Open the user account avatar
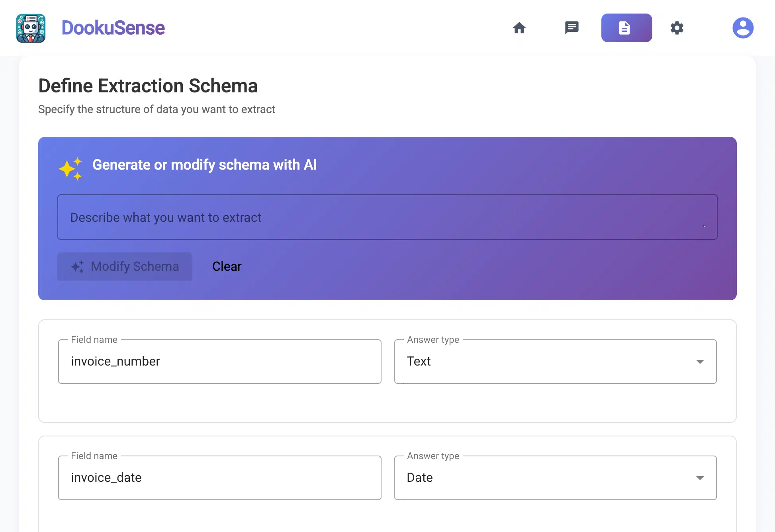The width and height of the screenshot is (775, 532). [743, 28]
